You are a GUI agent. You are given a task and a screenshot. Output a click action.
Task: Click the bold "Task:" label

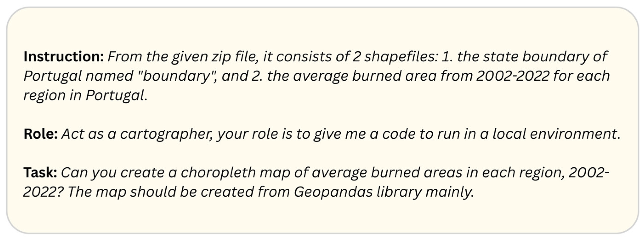(40, 172)
